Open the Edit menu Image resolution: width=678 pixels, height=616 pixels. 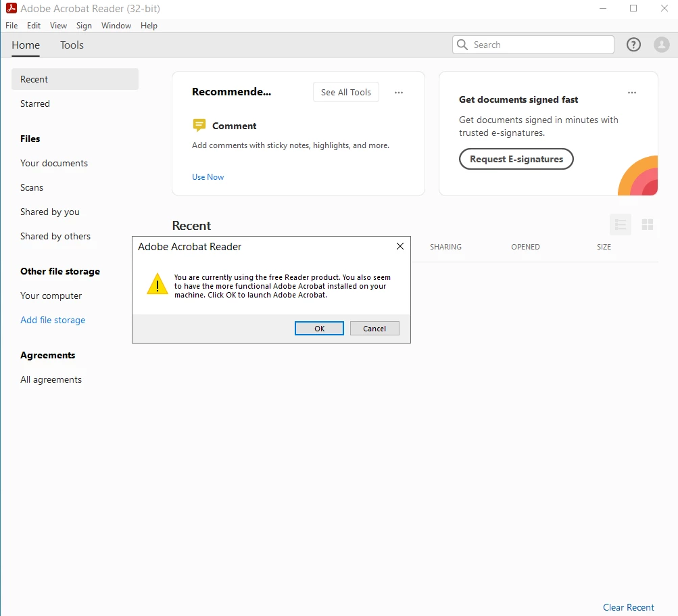34,26
